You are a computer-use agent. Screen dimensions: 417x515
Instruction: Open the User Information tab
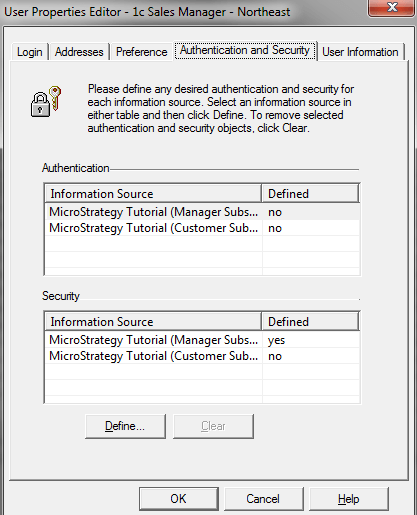360,52
